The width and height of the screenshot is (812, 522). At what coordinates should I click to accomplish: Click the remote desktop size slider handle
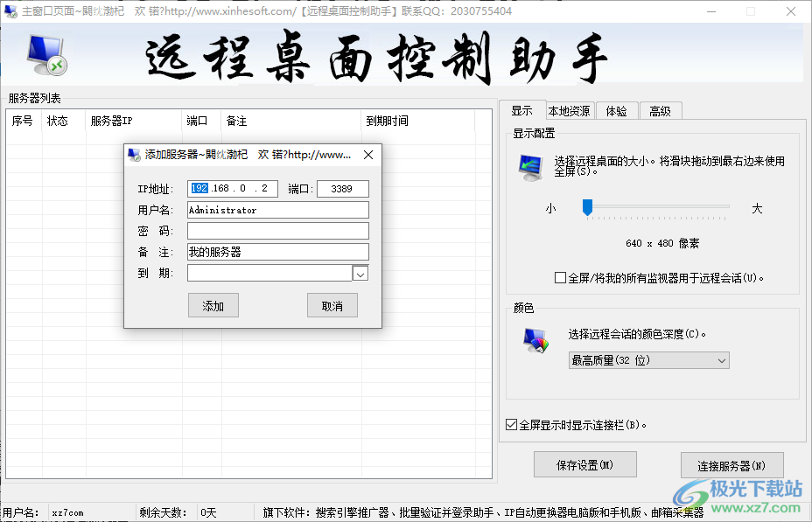587,207
